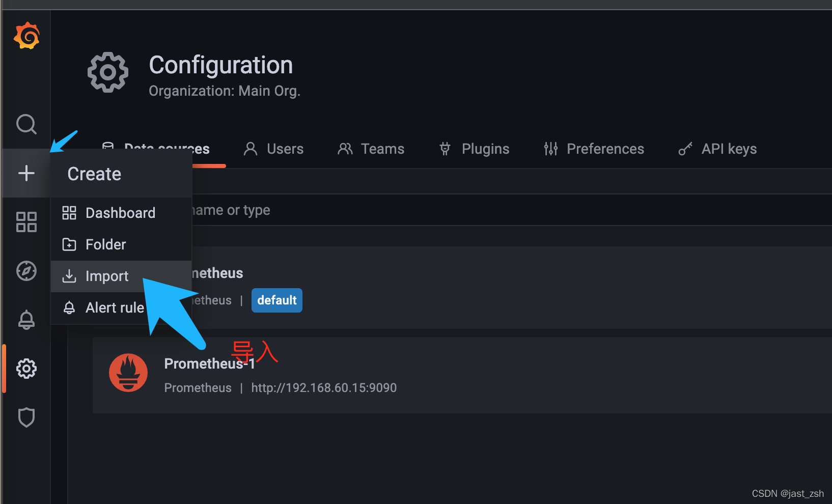Click the Grafana logo home icon
Screen dimensions: 832x504
pyautogui.click(x=26, y=36)
